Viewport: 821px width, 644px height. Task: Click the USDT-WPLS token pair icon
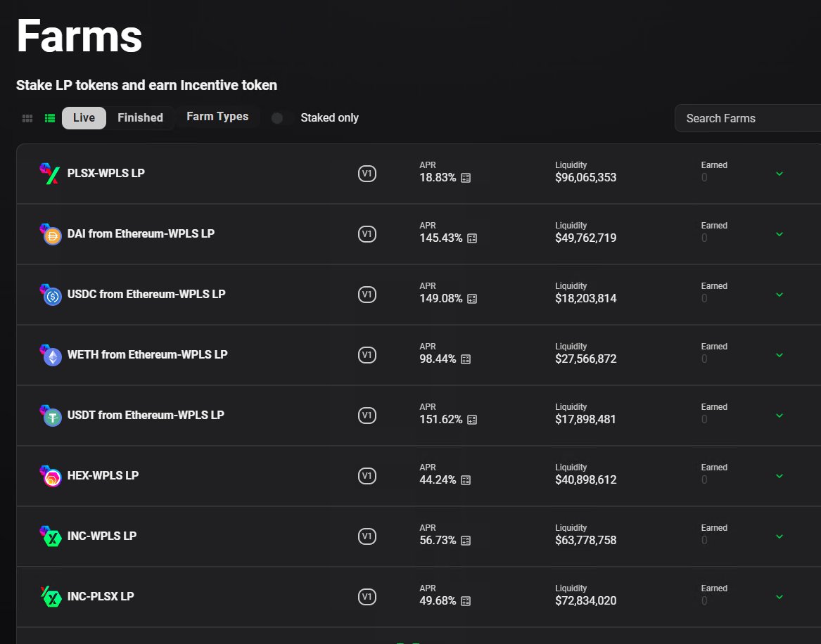tap(50, 416)
